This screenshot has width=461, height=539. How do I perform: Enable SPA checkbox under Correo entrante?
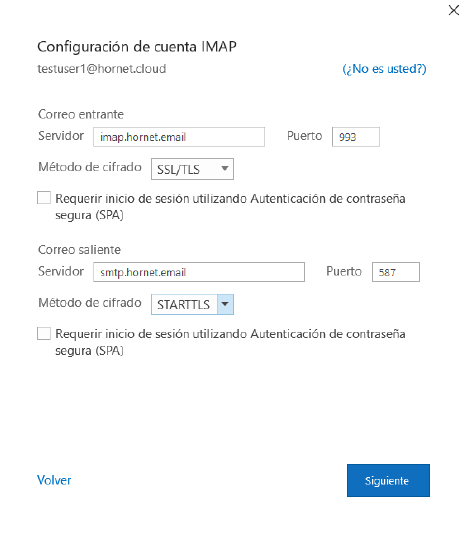(44, 198)
